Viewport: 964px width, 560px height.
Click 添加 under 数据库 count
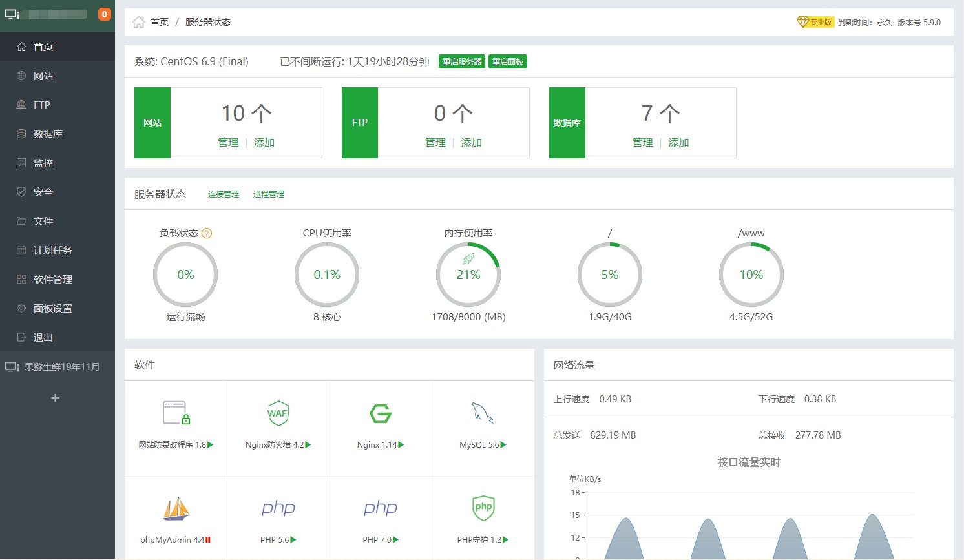click(678, 142)
